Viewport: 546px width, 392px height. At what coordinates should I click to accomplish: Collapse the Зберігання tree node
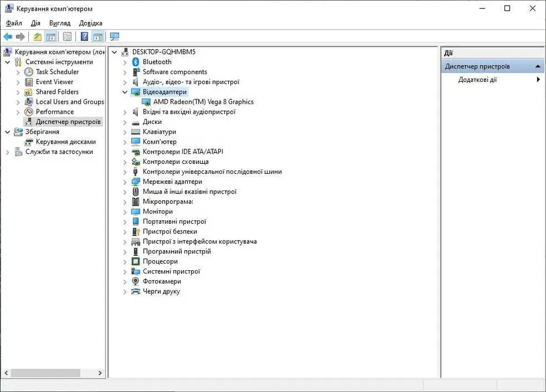(7, 132)
